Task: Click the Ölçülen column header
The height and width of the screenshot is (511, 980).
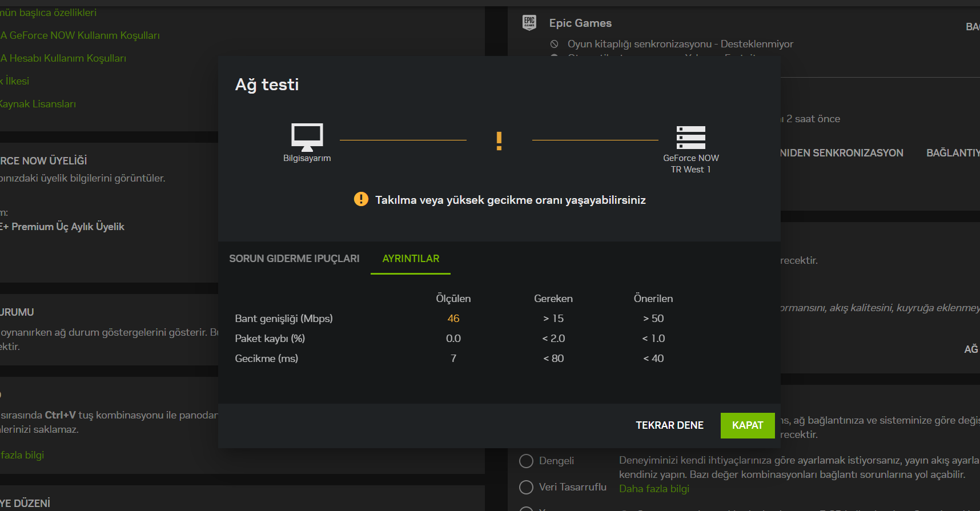Action: pyautogui.click(x=453, y=299)
